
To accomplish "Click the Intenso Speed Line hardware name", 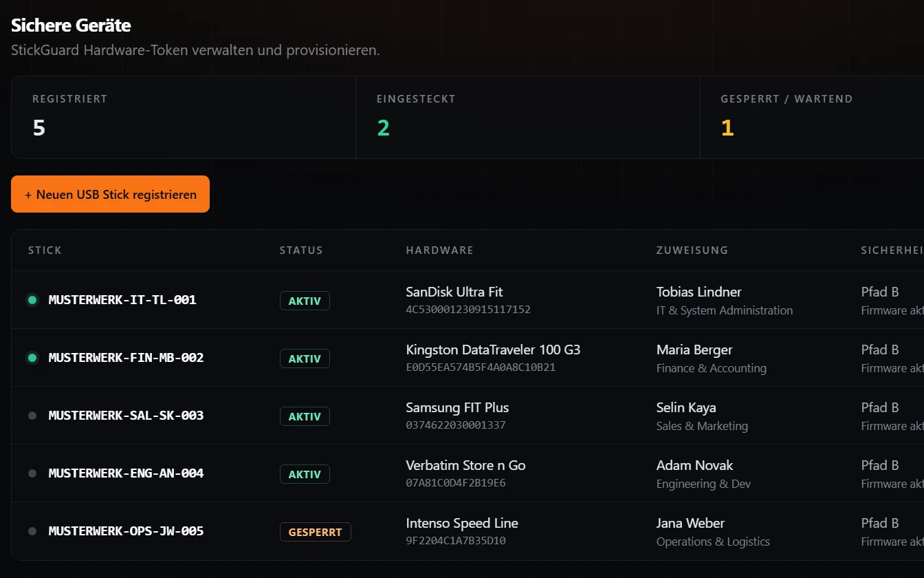I will [462, 523].
